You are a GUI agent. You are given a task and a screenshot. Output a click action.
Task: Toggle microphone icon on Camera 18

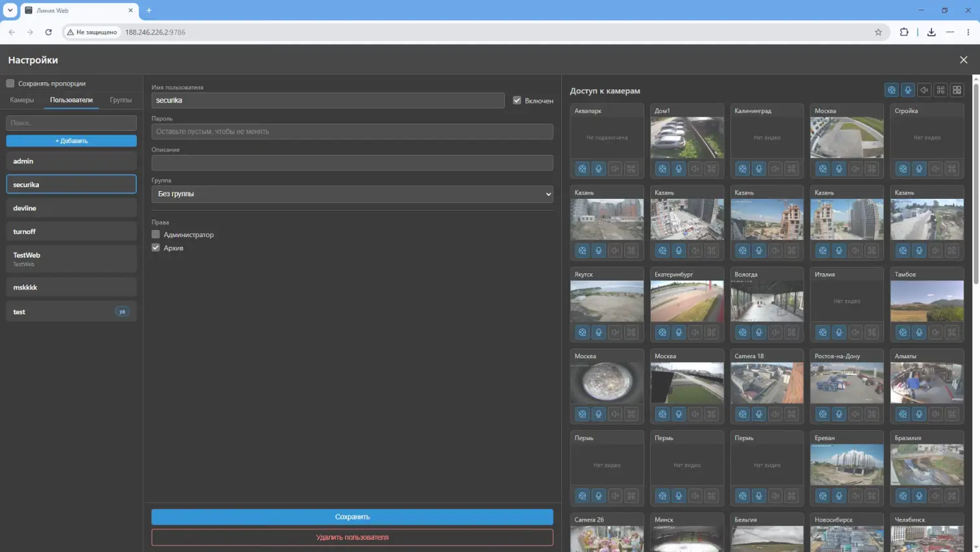coord(759,414)
